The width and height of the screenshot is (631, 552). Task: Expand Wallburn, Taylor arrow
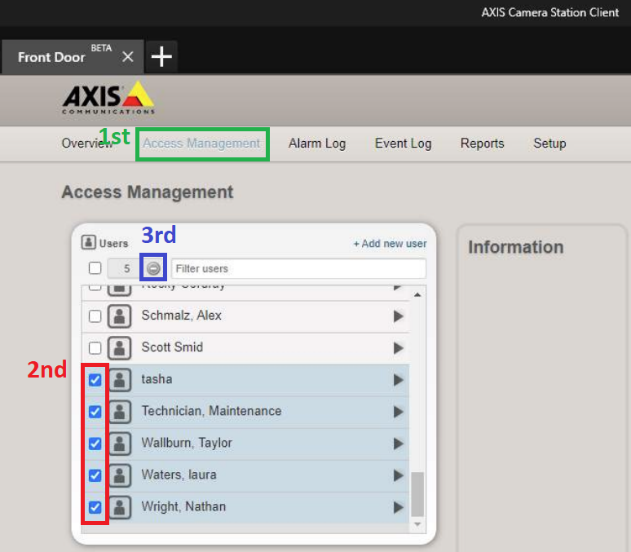tap(398, 443)
